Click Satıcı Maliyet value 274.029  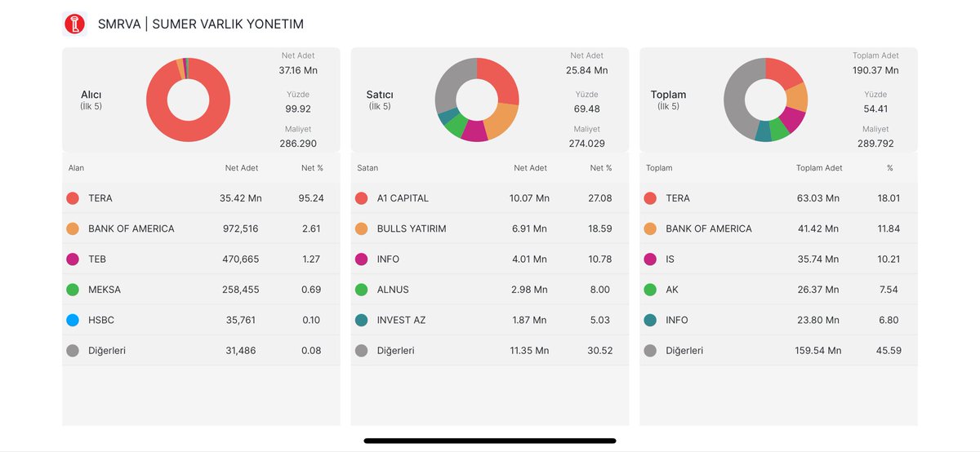[586, 144]
